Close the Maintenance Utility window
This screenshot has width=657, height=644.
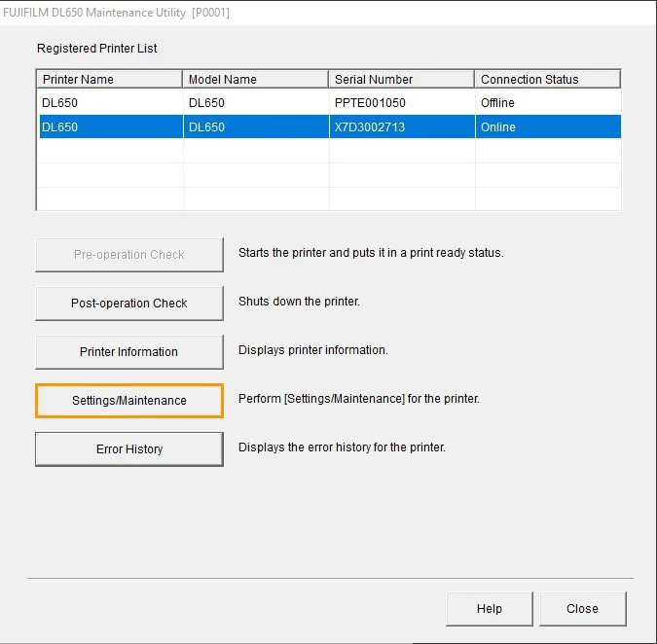coord(583,608)
